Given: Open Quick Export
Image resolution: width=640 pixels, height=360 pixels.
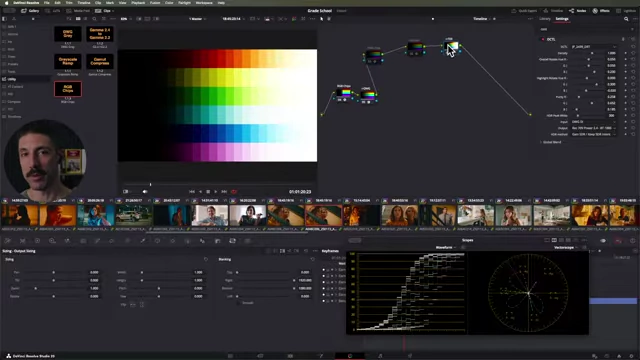Looking at the screenshot, I should pos(524,11).
